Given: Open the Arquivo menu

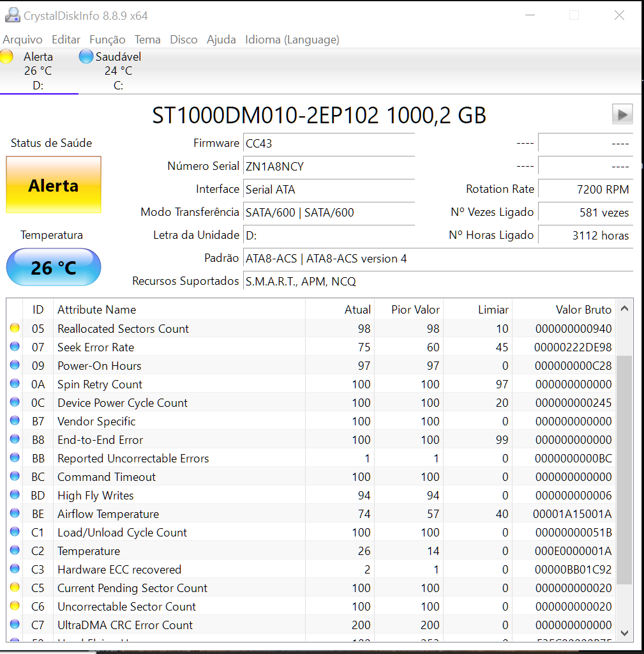Looking at the screenshot, I should coord(22,40).
